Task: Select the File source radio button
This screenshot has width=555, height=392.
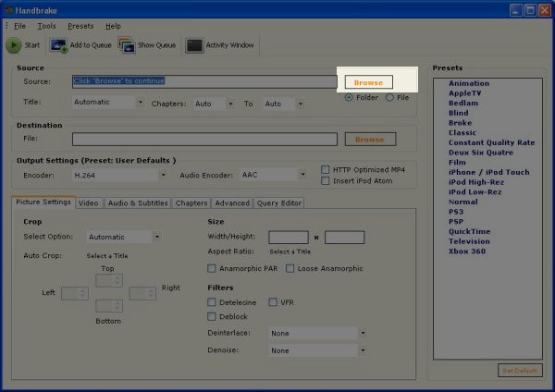Action: (x=389, y=97)
